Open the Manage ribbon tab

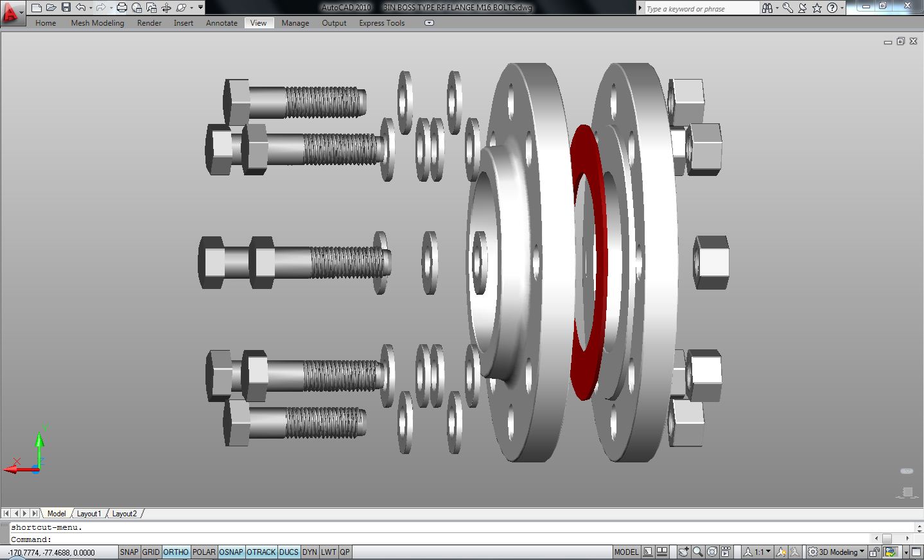click(295, 23)
